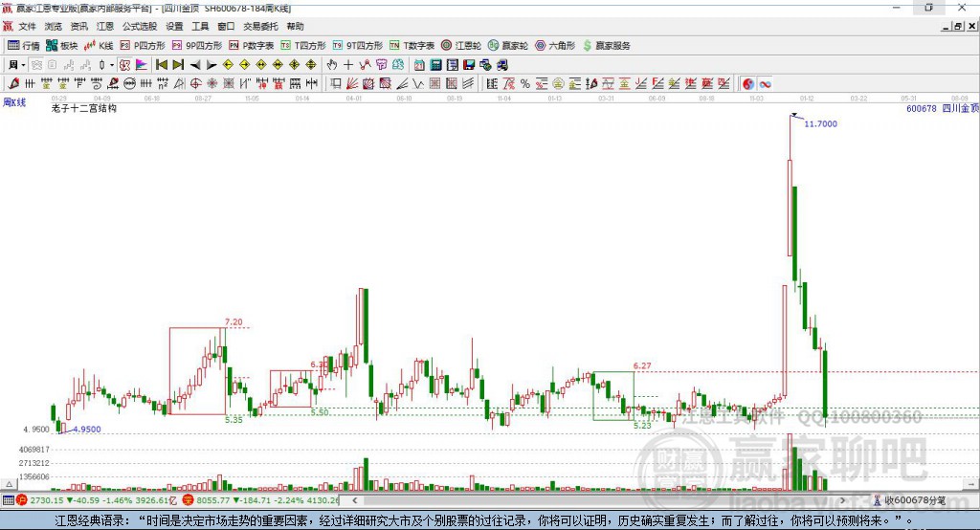Select the Gann fan lines tool
Viewport: 980px width, 530px height.
click(352, 84)
